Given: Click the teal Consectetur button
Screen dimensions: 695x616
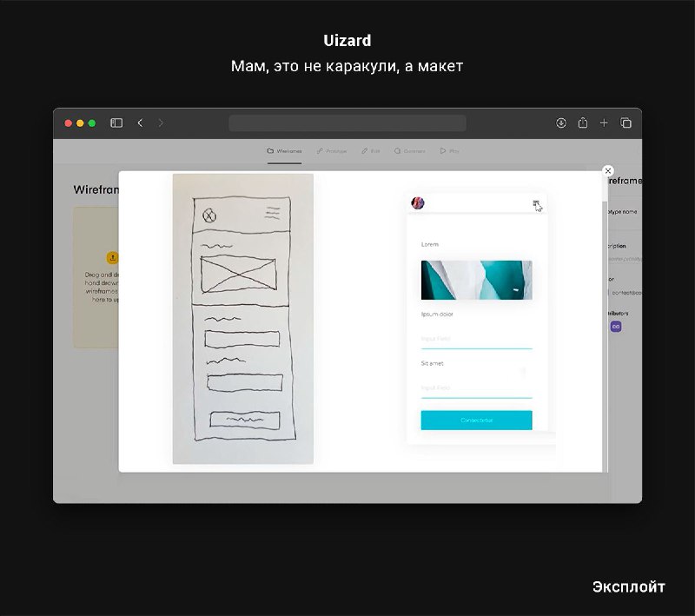Looking at the screenshot, I should [x=476, y=420].
